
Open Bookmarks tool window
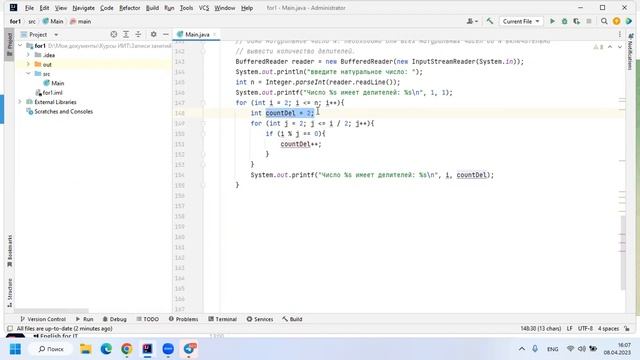point(10,251)
